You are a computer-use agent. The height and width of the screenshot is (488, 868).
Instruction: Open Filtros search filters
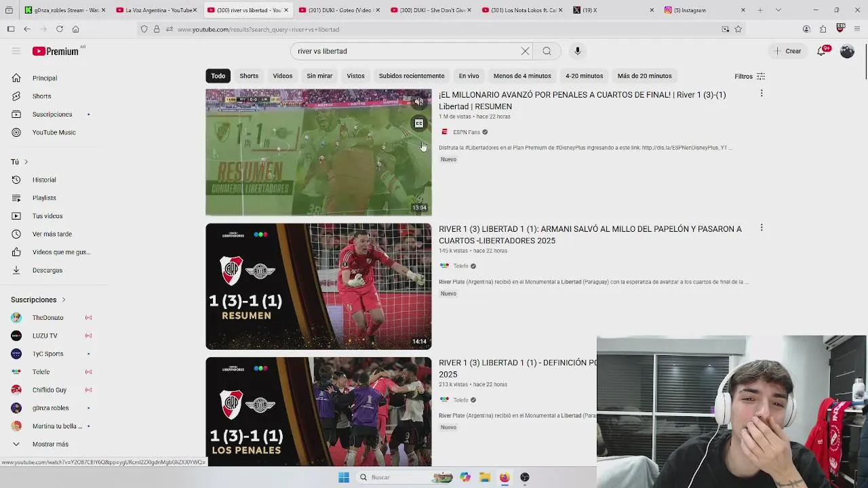[749, 76]
